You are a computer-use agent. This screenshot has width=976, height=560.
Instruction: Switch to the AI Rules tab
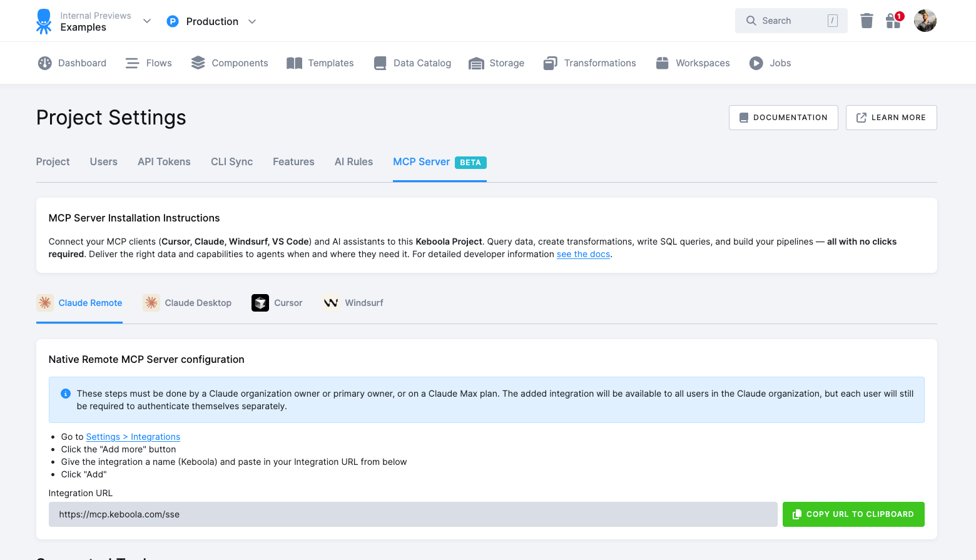pyautogui.click(x=353, y=161)
